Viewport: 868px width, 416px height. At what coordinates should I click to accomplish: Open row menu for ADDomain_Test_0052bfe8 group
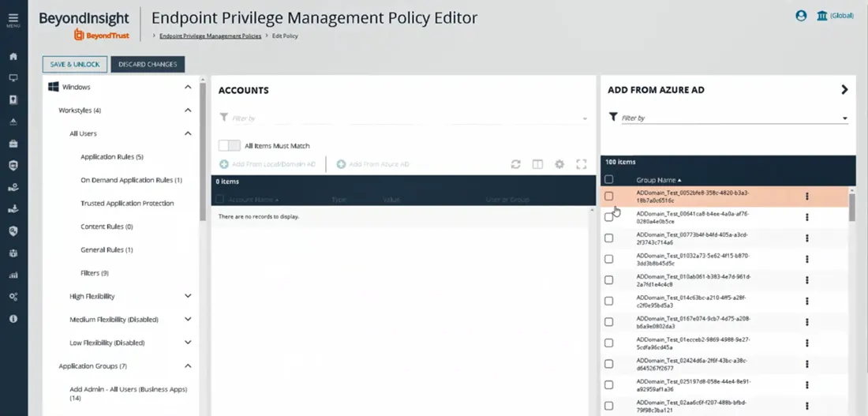[807, 196]
